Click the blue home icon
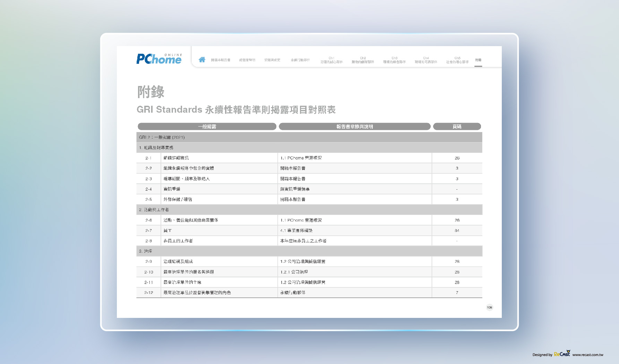This screenshot has width=619, height=364. (202, 60)
